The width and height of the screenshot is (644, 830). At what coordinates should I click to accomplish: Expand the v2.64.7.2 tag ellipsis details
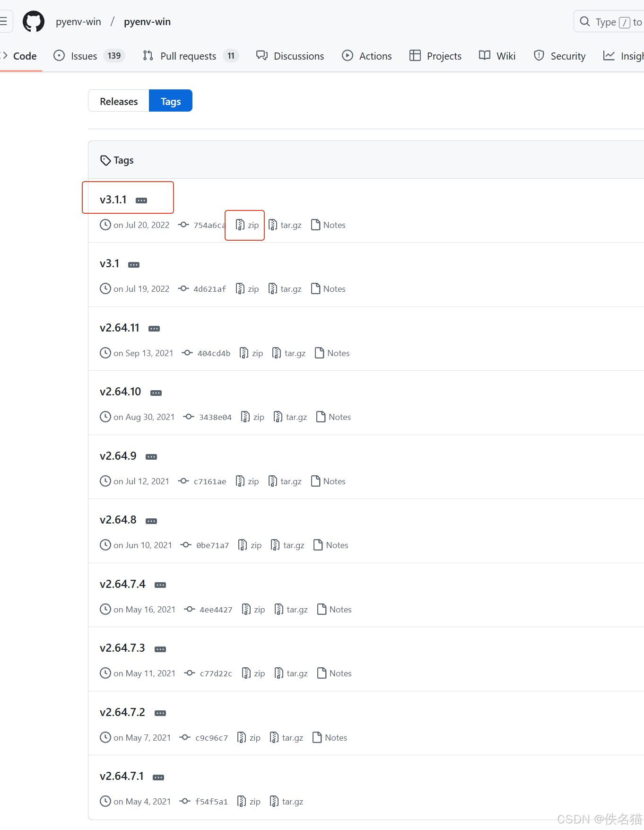point(160,713)
